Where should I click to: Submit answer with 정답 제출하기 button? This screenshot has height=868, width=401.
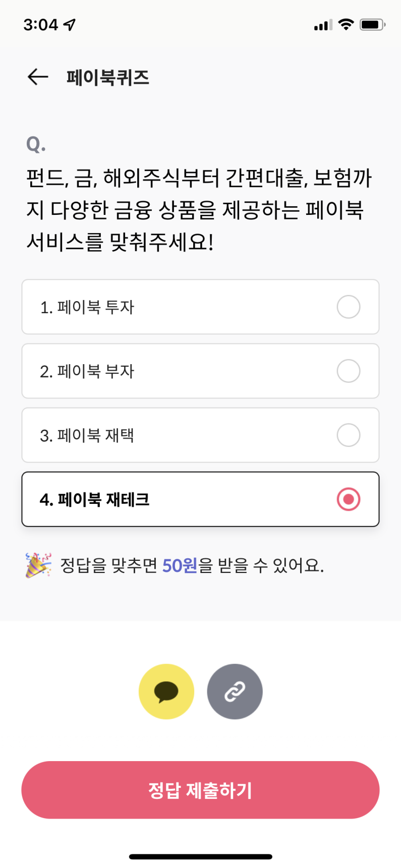click(200, 790)
